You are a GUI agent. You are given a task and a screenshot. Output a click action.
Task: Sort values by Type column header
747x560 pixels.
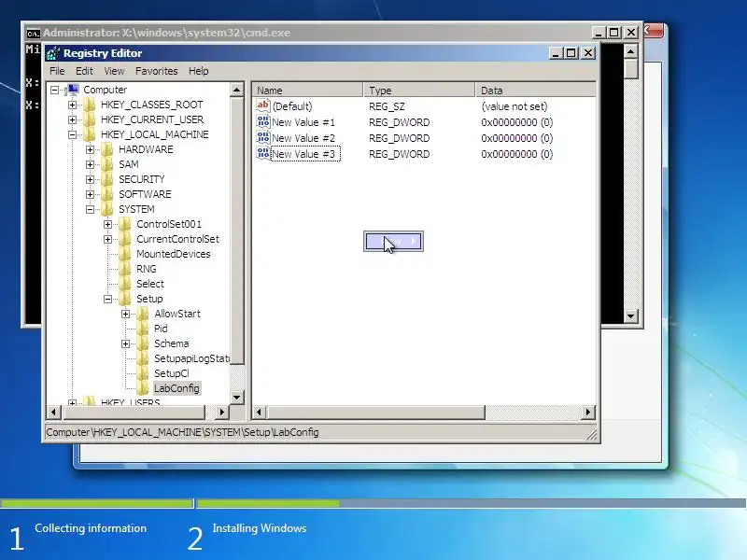[x=419, y=90]
